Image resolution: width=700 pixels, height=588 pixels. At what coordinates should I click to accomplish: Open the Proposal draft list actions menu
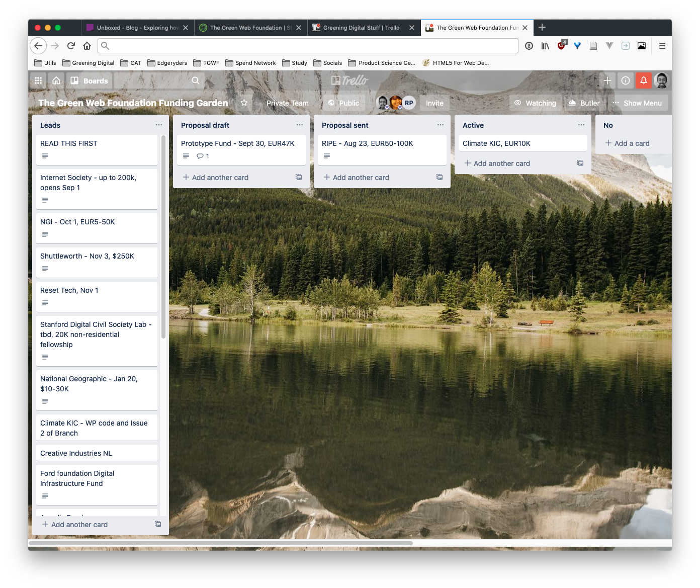tap(300, 125)
